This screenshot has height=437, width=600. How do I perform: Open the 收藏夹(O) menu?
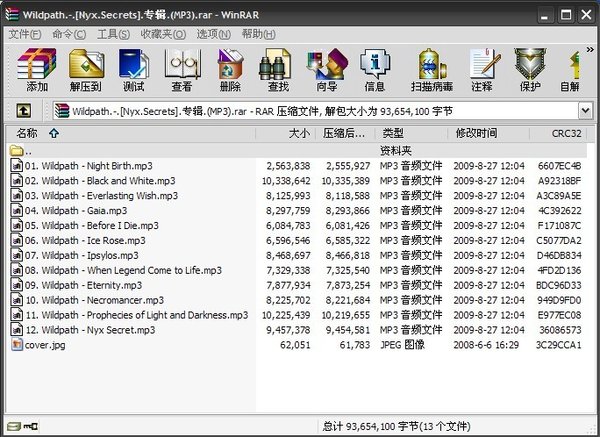[163, 34]
